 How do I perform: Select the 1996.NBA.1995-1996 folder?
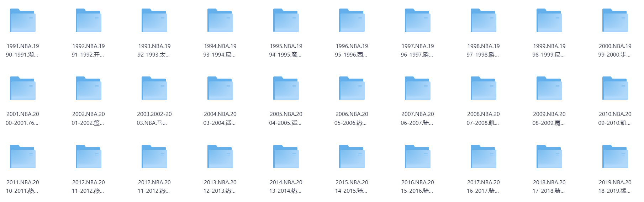click(x=352, y=21)
